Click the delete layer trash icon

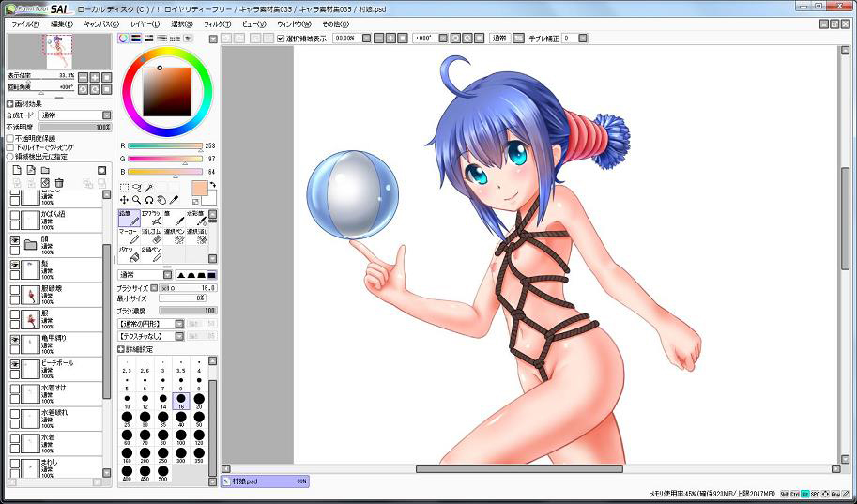pyautogui.click(x=59, y=183)
